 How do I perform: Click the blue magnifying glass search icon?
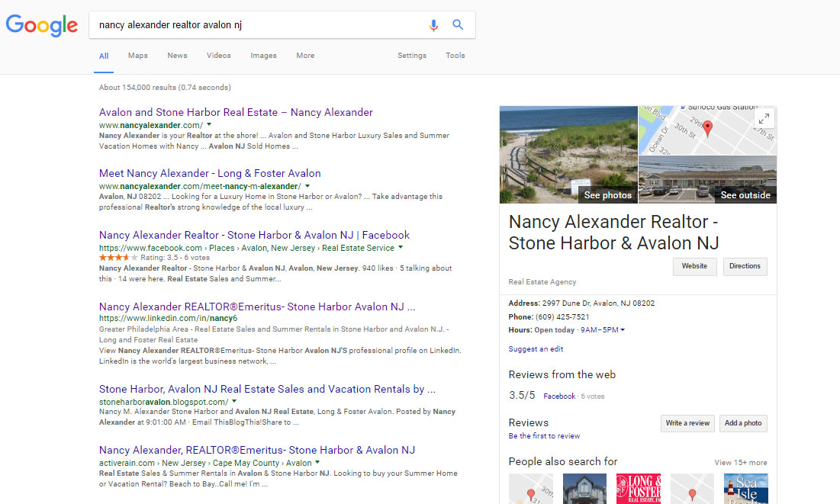click(x=458, y=24)
